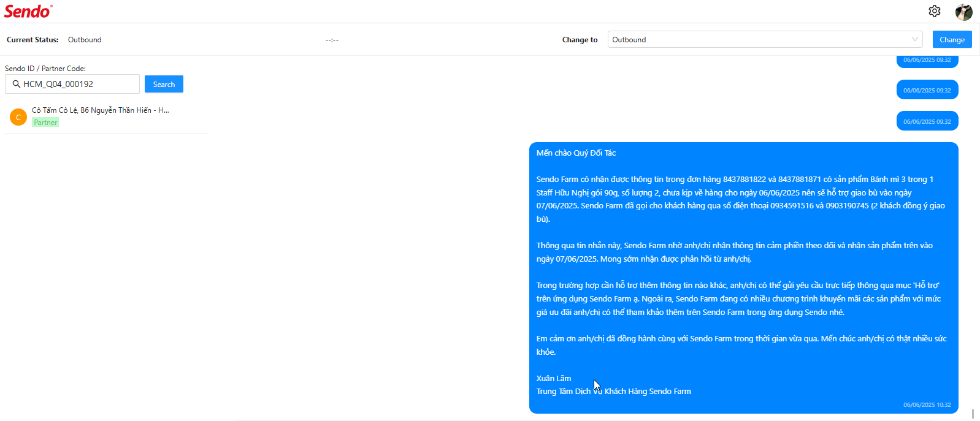Viewport: 980px width, 421px height.
Task: Click the chat scrollbar at bottom right
Action: tap(973, 414)
